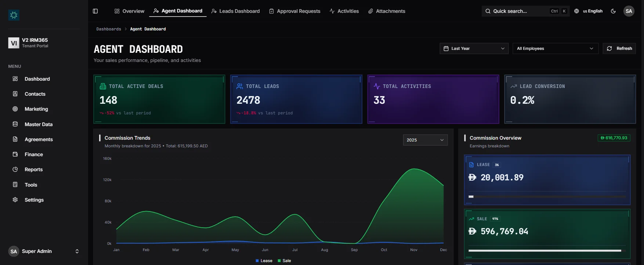644x265 pixels.
Task: Click the Finance wallet icon
Action: (15, 154)
